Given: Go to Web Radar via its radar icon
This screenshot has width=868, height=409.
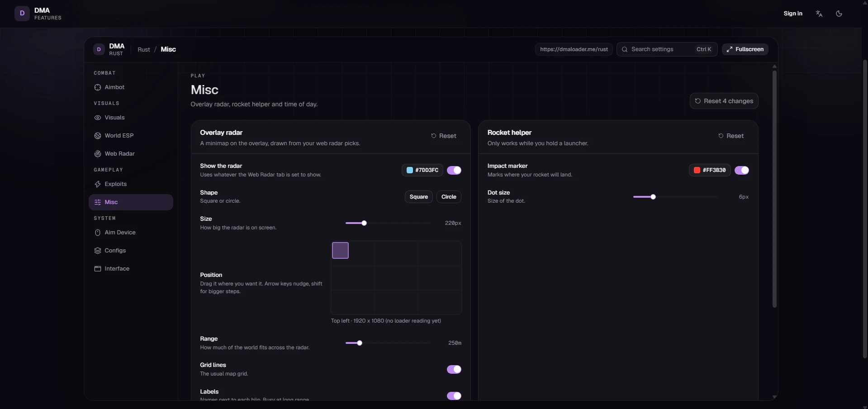Looking at the screenshot, I should pos(98,154).
